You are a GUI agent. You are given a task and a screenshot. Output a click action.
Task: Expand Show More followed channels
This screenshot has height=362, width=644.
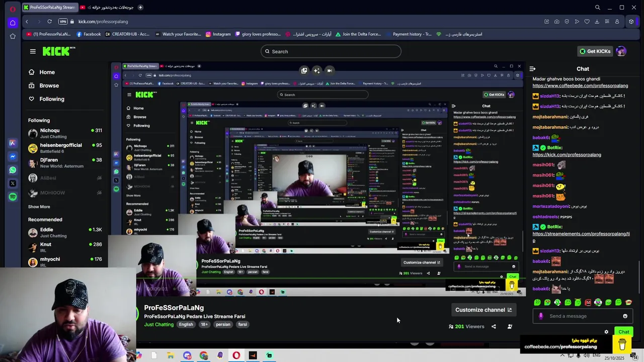pos(39,207)
